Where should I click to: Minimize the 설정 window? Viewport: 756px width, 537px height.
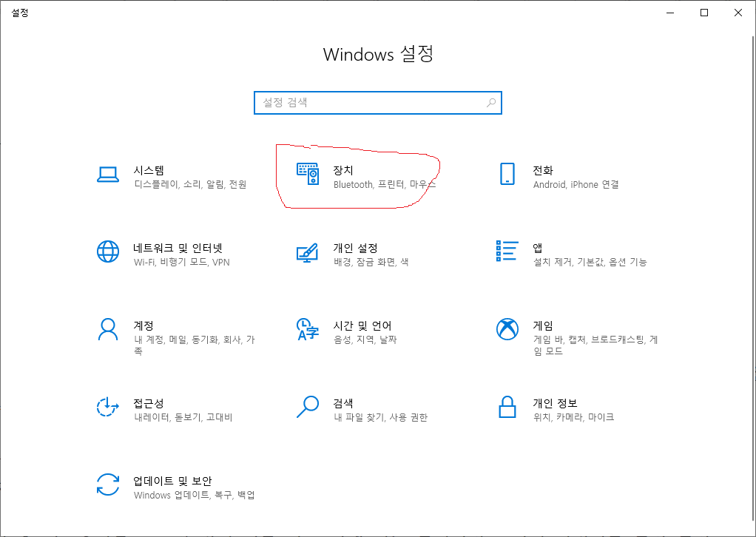coord(670,13)
